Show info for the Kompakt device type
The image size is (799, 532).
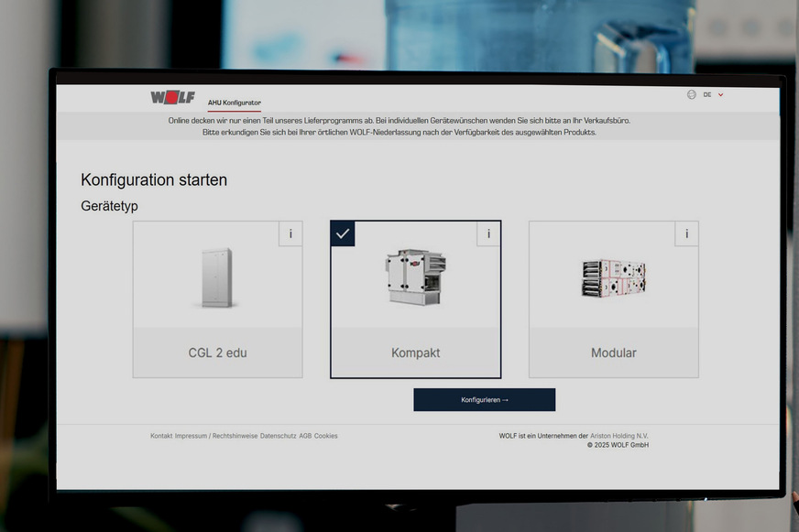click(488, 233)
